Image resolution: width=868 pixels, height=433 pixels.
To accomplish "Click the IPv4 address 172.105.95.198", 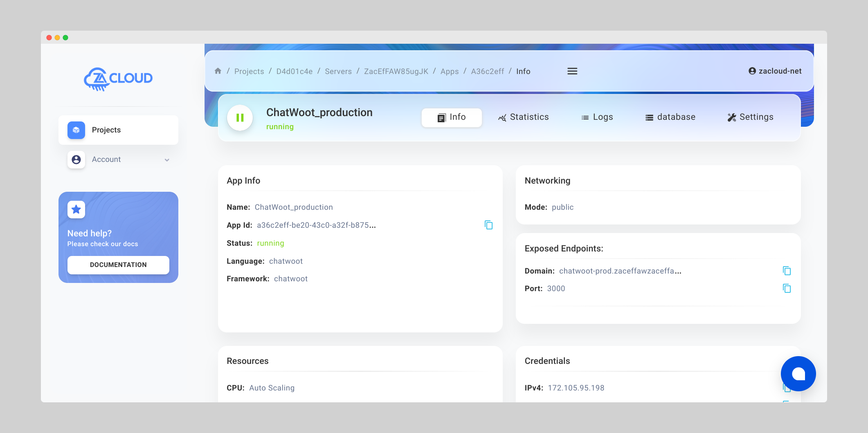I will point(576,388).
